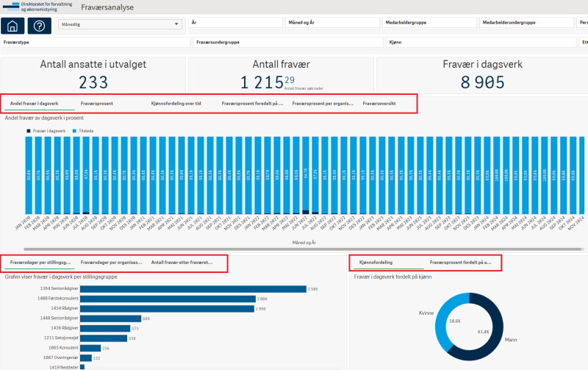
Task: Expand the Månedlig dropdown arrow
Action: point(176,24)
